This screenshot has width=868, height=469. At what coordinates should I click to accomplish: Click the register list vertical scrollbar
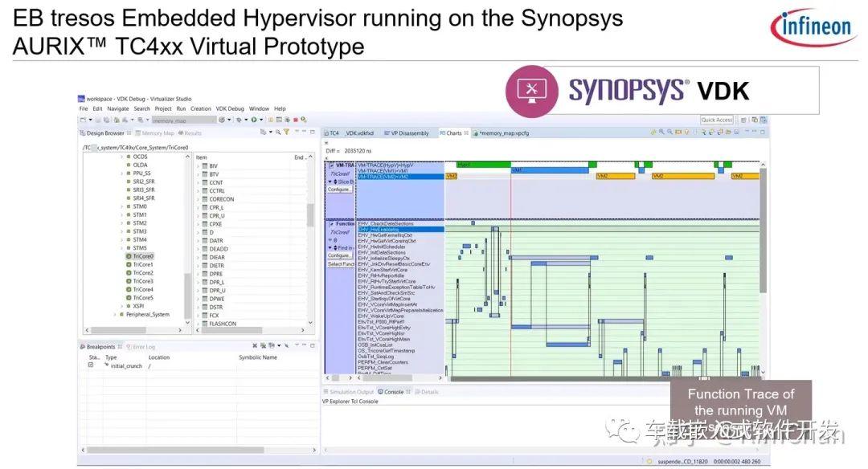[310, 214]
